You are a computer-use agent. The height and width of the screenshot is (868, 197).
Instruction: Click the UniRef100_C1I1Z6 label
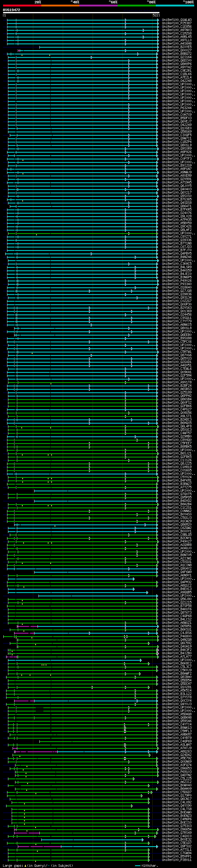coord(177,460)
